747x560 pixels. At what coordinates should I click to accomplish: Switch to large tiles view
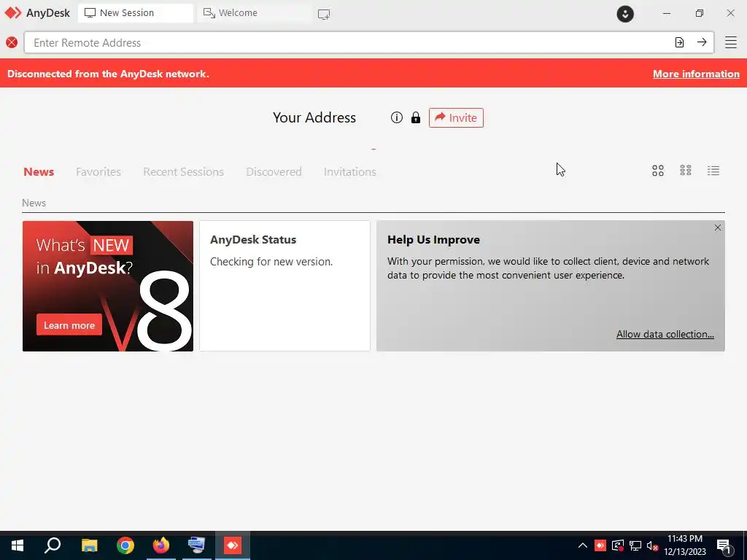(658, 171)
